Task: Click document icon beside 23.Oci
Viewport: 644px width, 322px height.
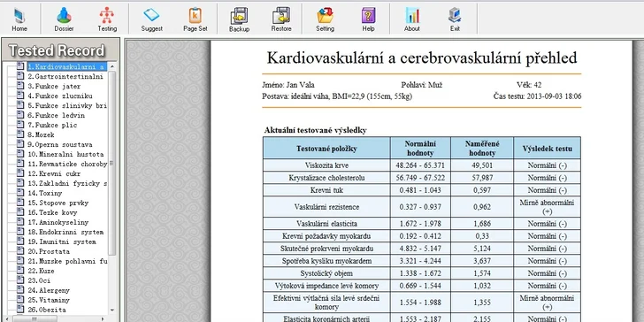Action: point(20,280)
